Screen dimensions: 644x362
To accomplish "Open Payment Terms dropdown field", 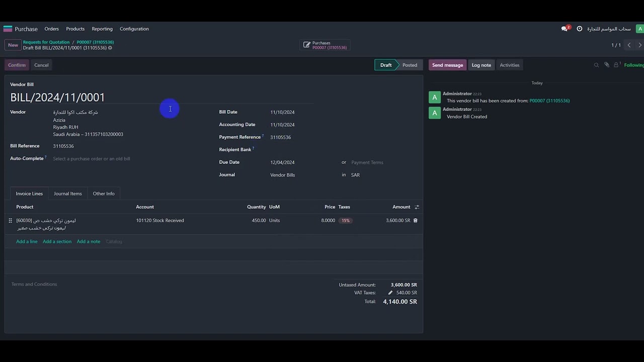I will pos(382,162).
